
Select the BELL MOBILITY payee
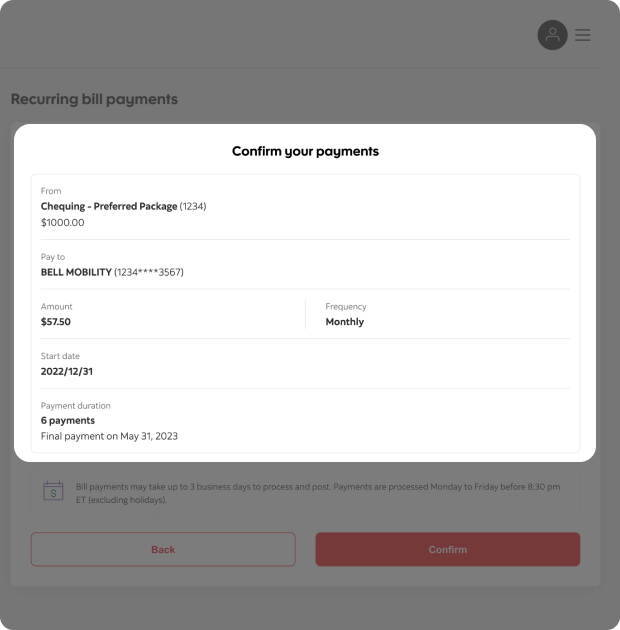coord(112,272)
